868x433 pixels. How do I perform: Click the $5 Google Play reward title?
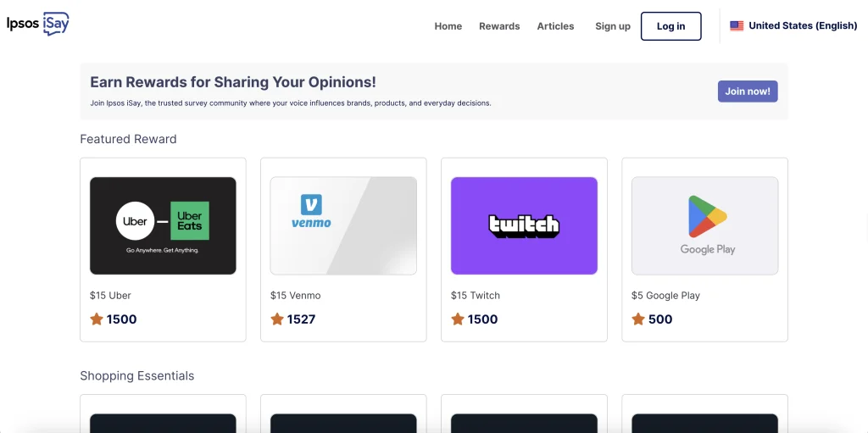click(x=665, y=296)
